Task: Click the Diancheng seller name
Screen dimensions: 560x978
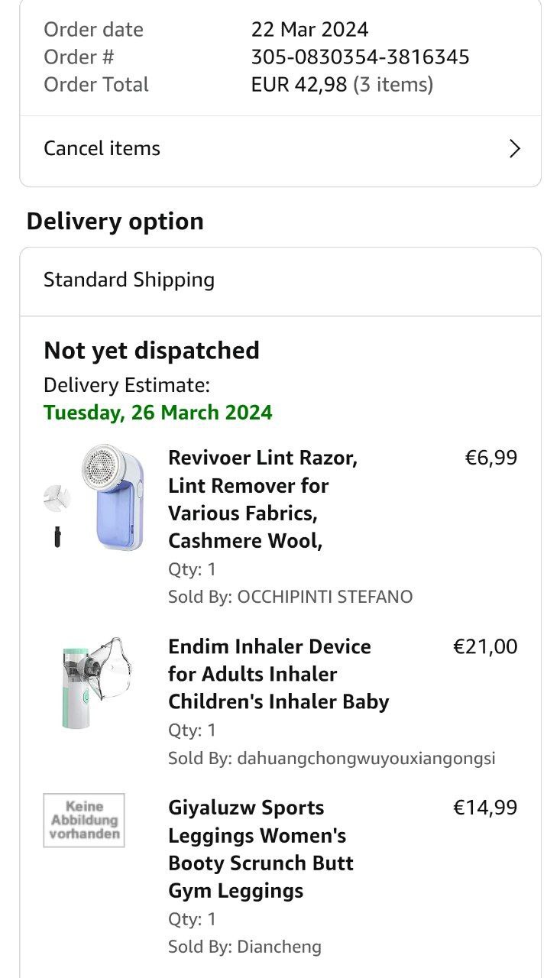Action: [x=279, y=947]
